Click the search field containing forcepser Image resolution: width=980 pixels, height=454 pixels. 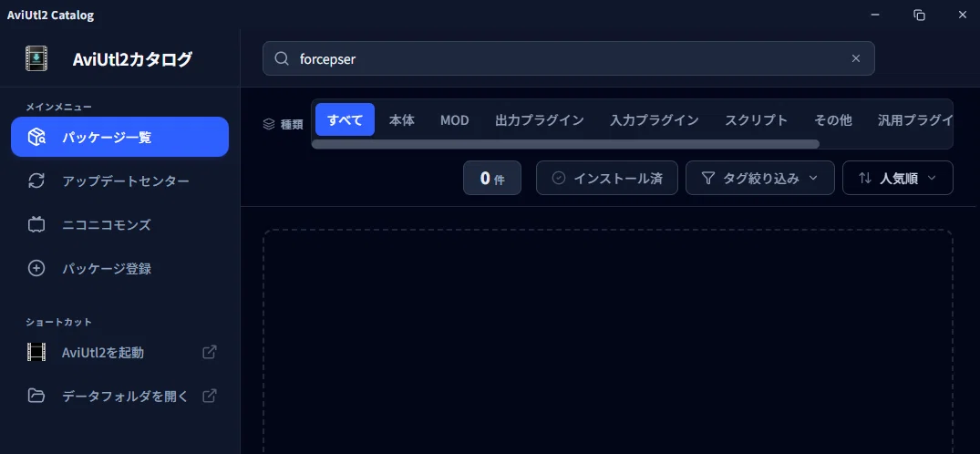click(x=568, y=58)
